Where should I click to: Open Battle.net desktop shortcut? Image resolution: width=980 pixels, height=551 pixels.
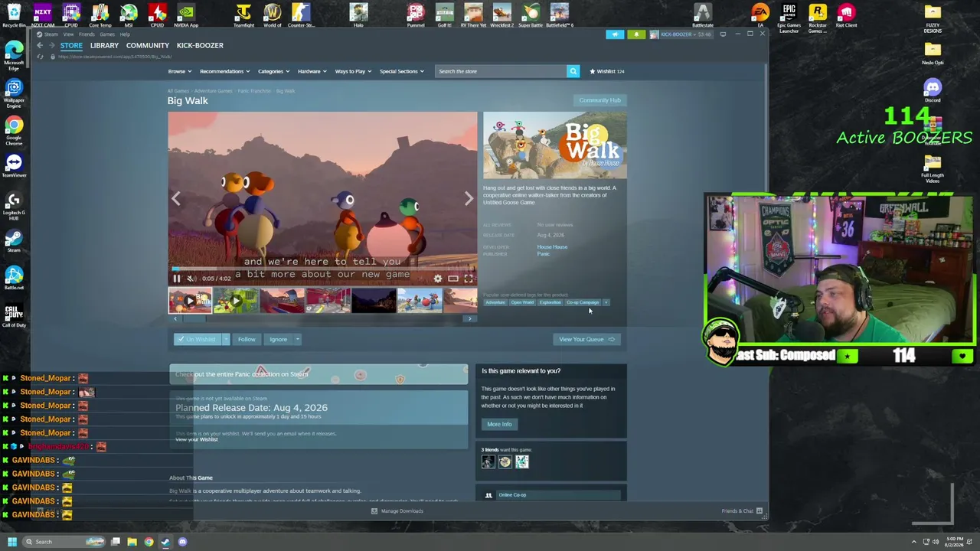click(14, 278)
